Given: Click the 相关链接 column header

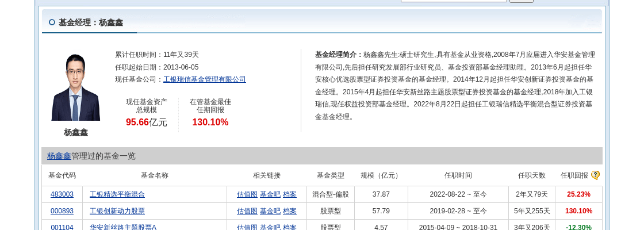Looking at the screenshot, I should [267, 175].
